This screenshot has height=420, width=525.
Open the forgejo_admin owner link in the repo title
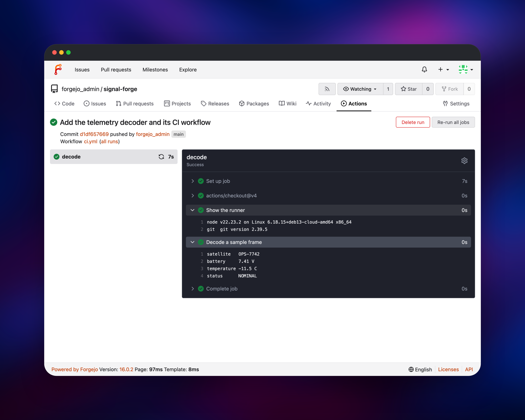[x=80, y=89]
